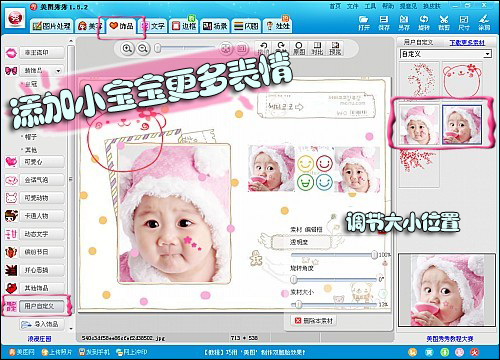Click the Meitu logo at top-left

pos(15,18)
